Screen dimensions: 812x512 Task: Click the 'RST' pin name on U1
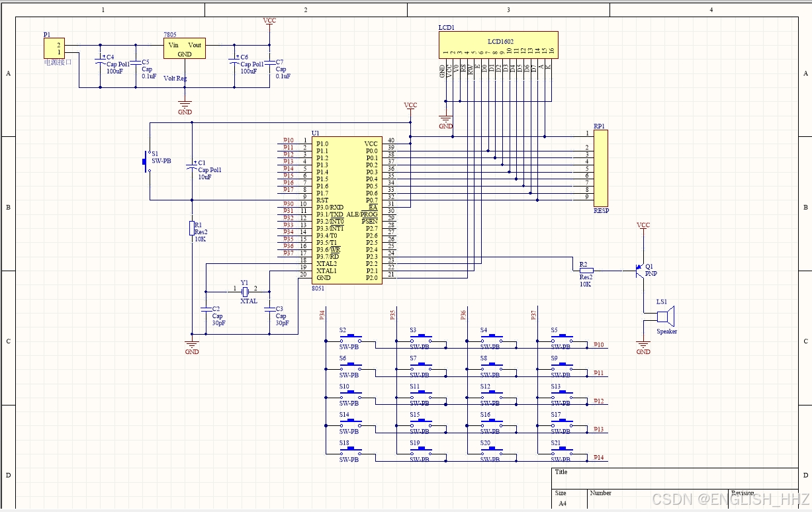(x=322, y=200)
